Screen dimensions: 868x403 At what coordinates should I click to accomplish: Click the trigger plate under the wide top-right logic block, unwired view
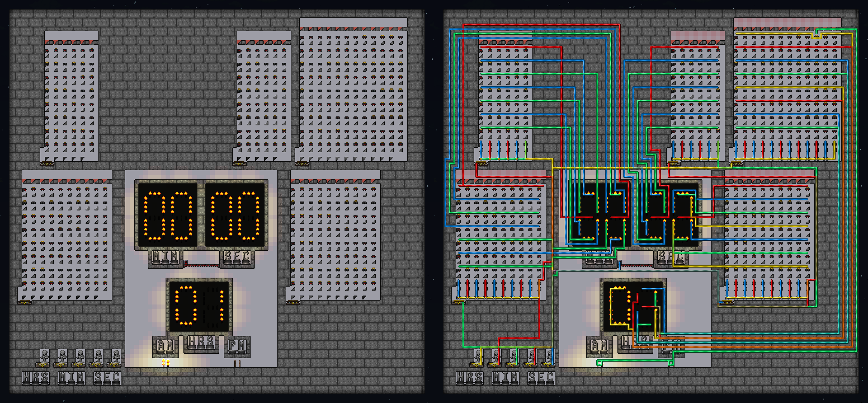(x=302, y=164)
